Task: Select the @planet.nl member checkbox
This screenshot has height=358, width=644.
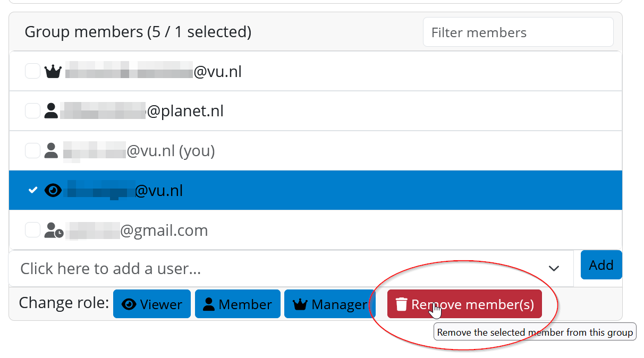Action: click(33, 111)
